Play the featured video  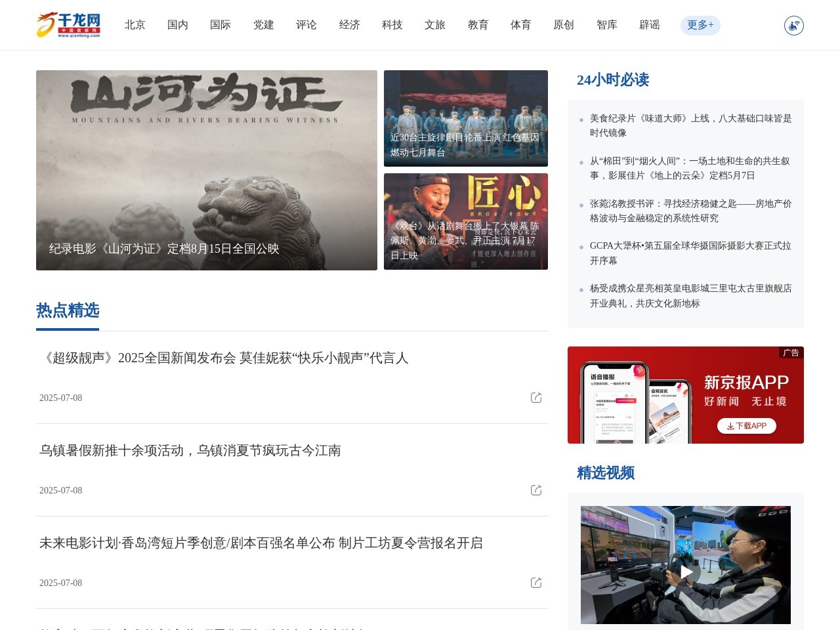click(685, 572)
